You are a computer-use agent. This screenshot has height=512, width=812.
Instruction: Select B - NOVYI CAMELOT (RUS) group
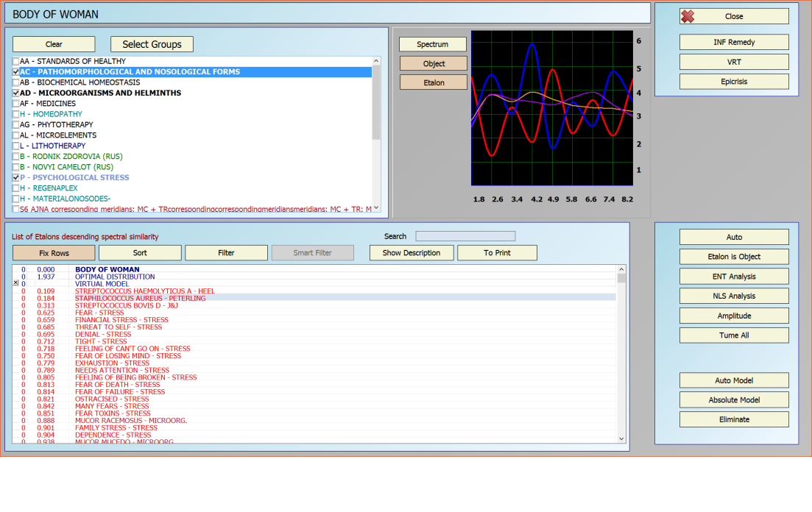[x=192, y=167]
